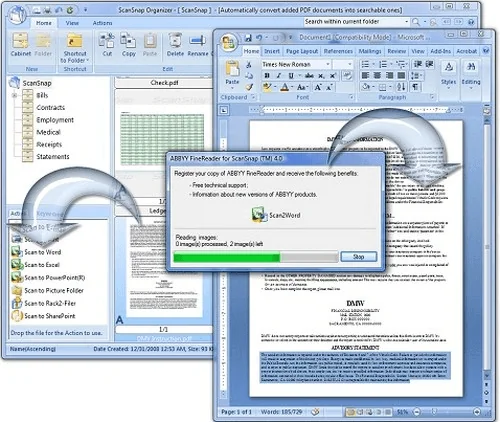
Task: Toggle Superscript formatting in Word
Action: coord(332,76)
